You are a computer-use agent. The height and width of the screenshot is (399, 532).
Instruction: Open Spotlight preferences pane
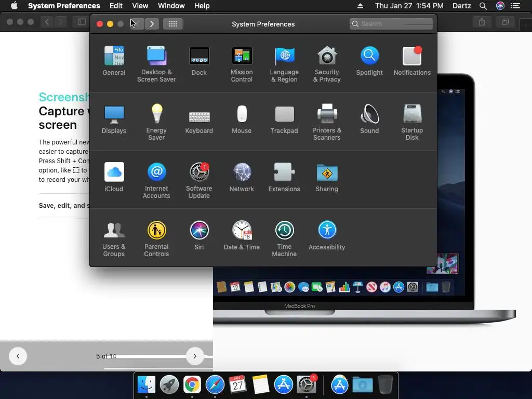[369, 61]
